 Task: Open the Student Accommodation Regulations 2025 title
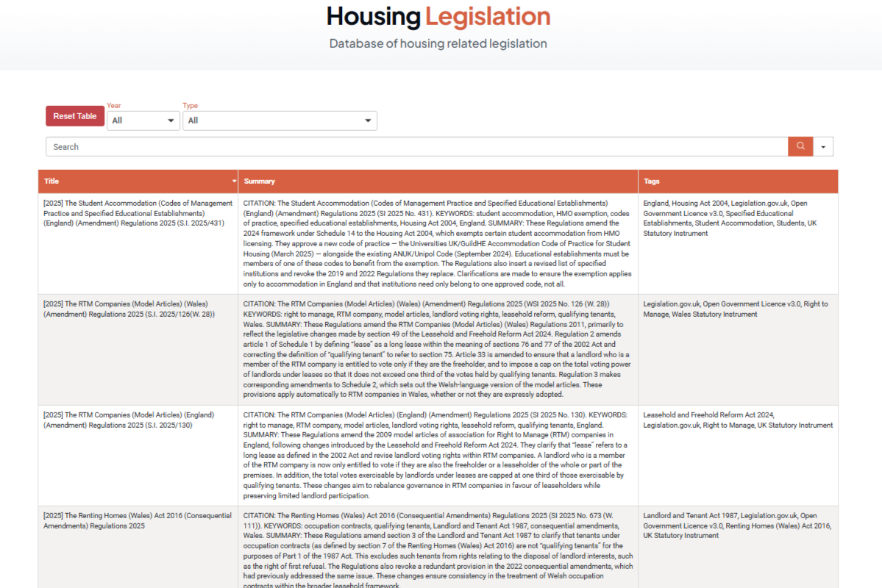[x=134, y=213]
